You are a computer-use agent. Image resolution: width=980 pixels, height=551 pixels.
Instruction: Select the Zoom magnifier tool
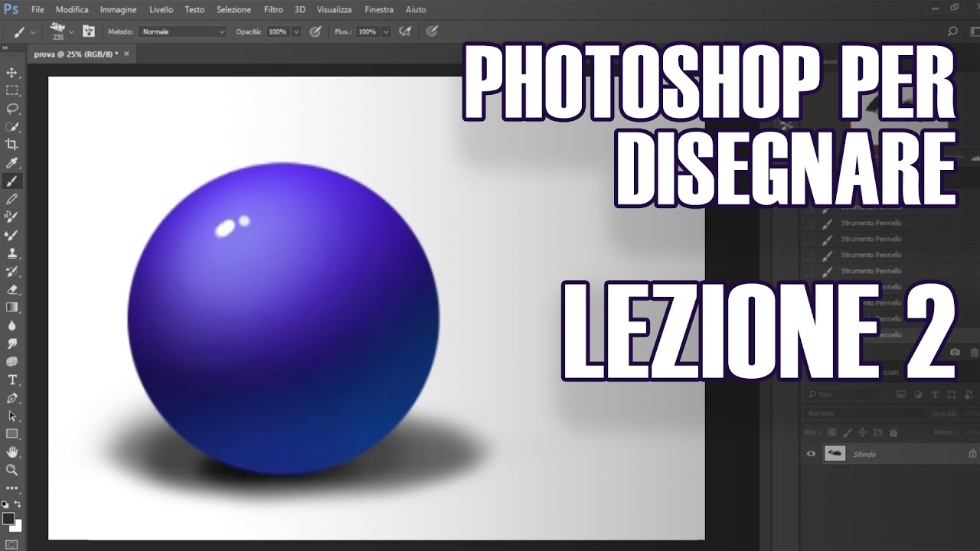click(12, 470)
